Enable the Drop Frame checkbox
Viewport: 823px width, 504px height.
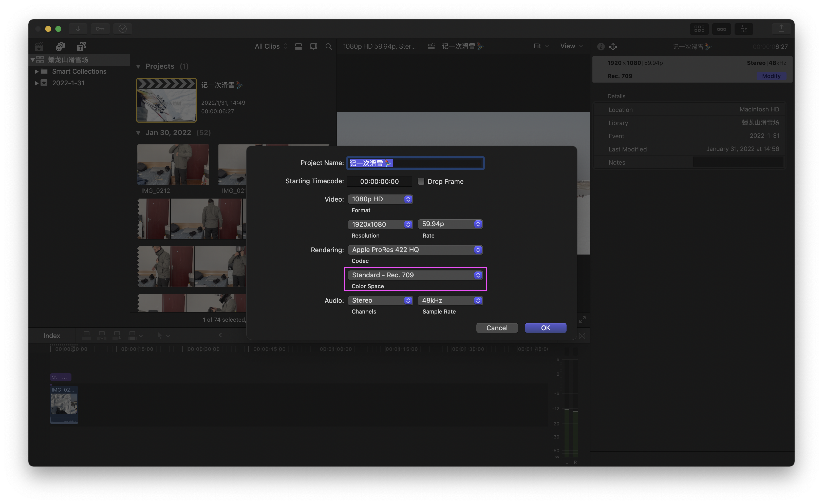tap(421, 181)
